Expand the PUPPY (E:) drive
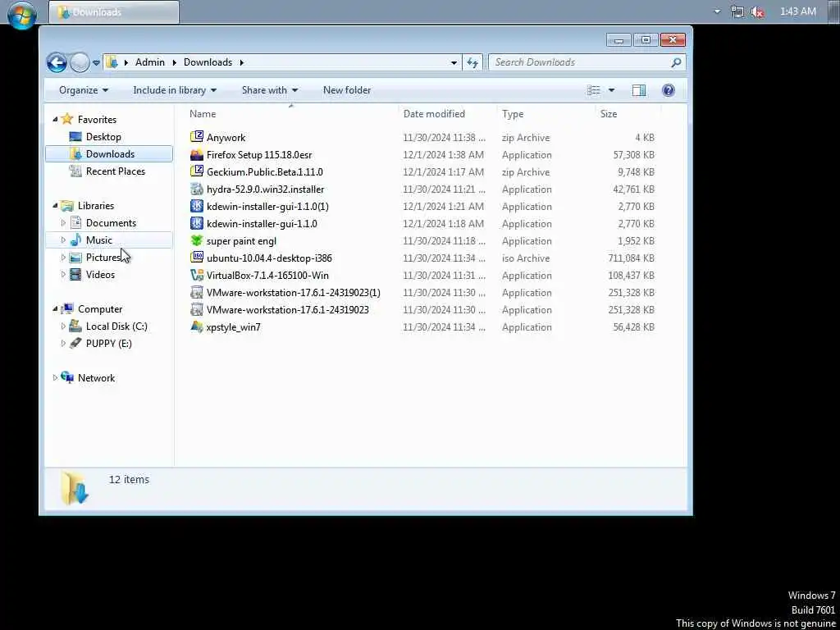Image resolution: width=840 pixels, height=630 pixels. (x=63, y=344)
